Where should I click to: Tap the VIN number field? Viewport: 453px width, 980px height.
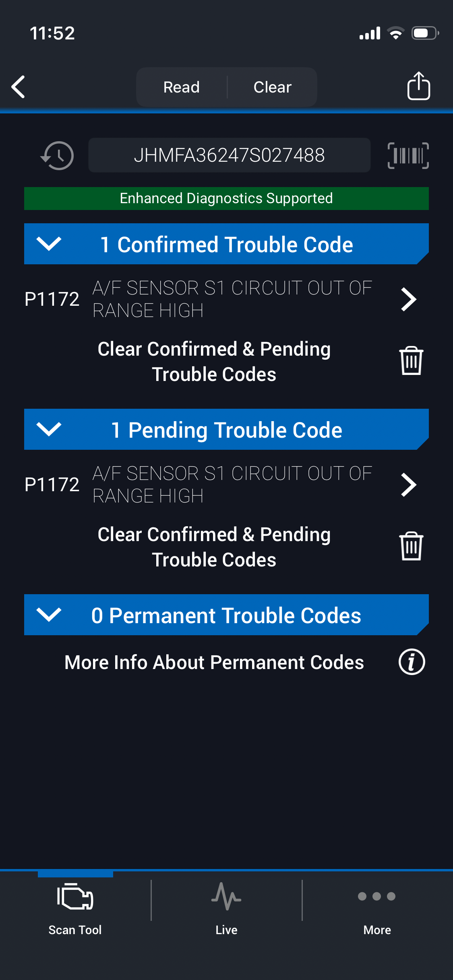pos(229,155)
